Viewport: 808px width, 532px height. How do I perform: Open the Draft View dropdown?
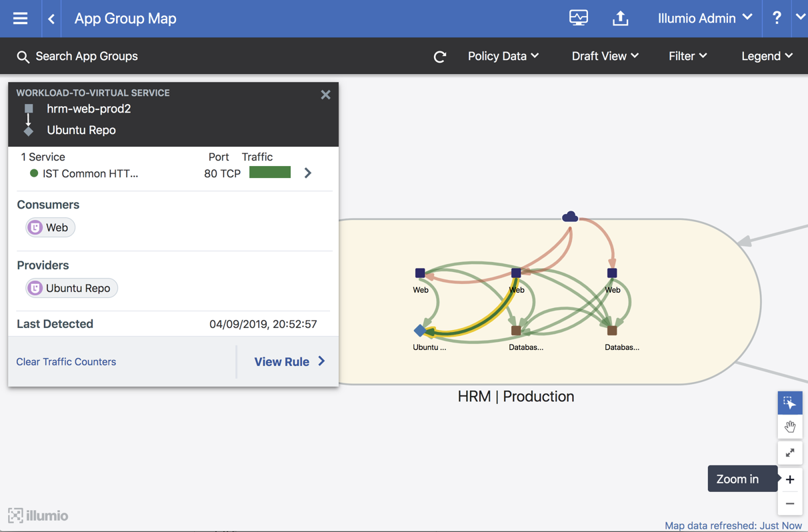pos(605,56)
